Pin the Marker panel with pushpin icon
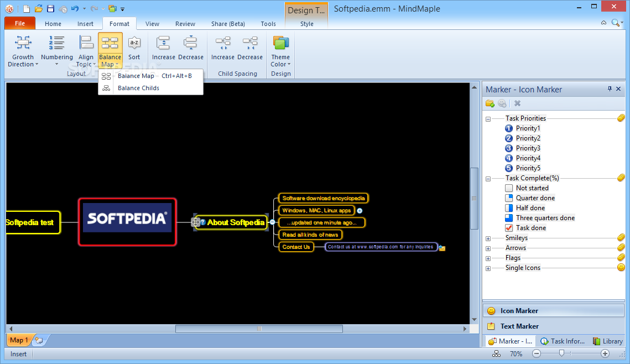The image size is (630, 364). 610,89
